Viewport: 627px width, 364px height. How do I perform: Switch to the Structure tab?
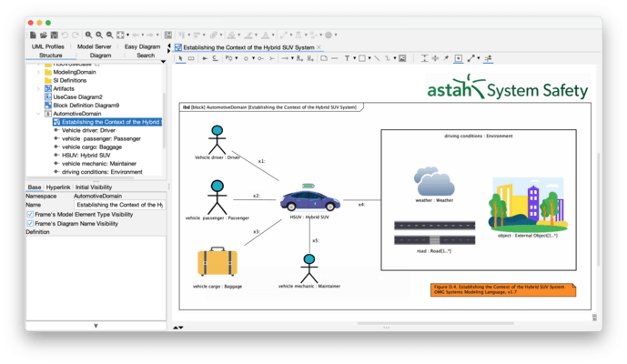pos(51,56)
